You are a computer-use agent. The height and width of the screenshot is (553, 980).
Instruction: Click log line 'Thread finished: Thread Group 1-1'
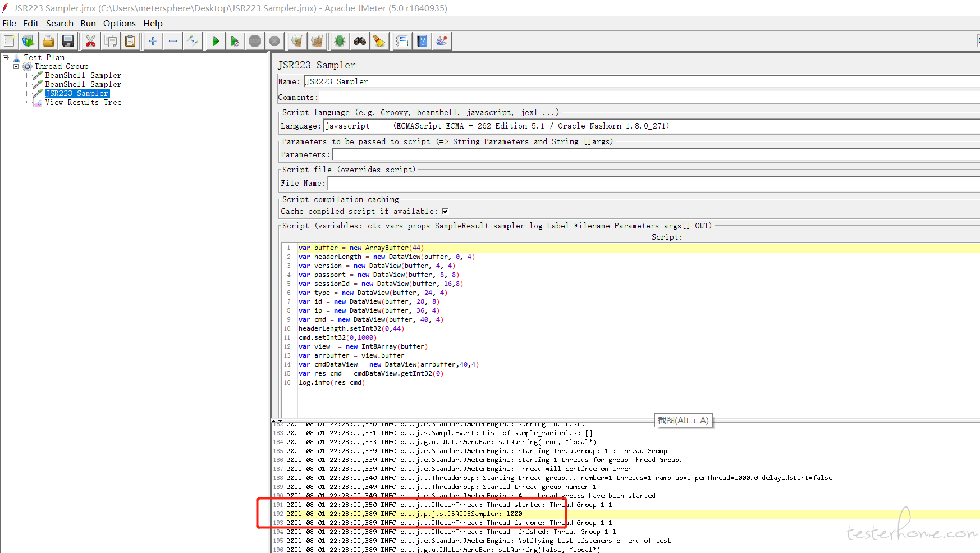[x=451, y=532]
